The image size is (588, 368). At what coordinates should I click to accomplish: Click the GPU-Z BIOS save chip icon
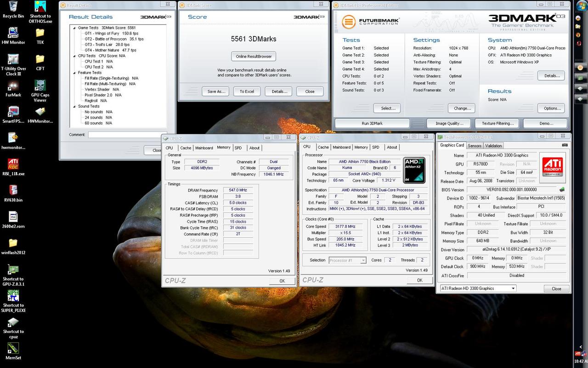(x=561, y=189)
